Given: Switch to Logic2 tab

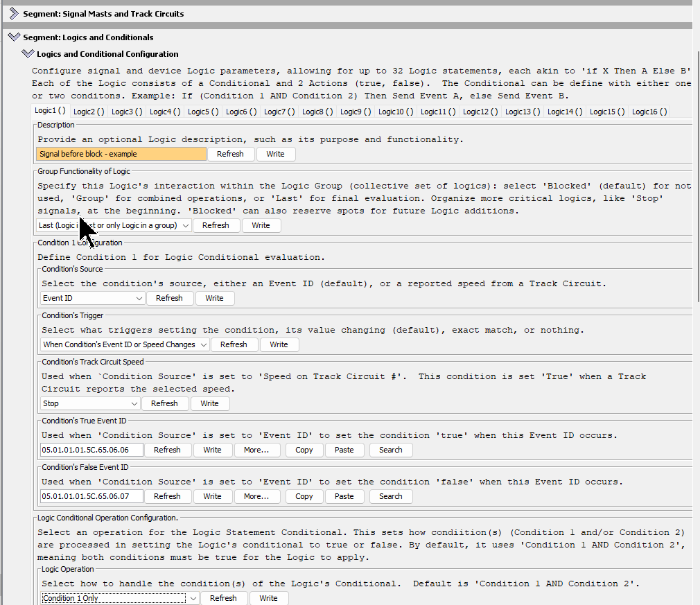Looking at the screenshot, I should 89,112.
